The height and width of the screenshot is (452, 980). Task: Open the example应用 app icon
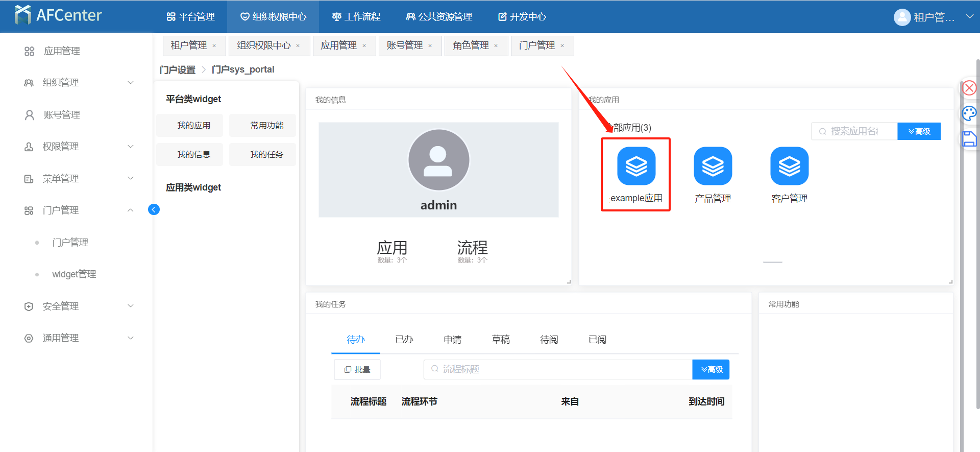tap(636, 166)
